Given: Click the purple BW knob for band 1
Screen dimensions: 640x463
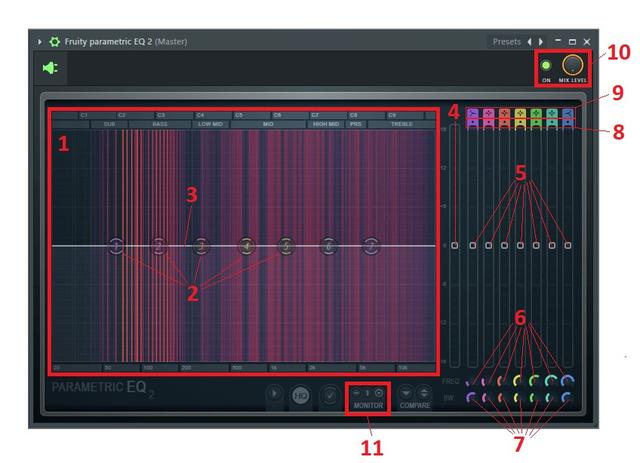Looking at the screenshot, I should (471, 397).
